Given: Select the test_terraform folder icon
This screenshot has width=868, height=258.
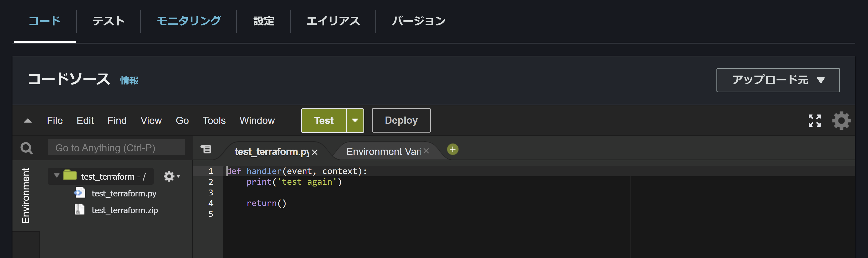Looking at the screenshot, I should pyautogui.click(x=70, y=176).
